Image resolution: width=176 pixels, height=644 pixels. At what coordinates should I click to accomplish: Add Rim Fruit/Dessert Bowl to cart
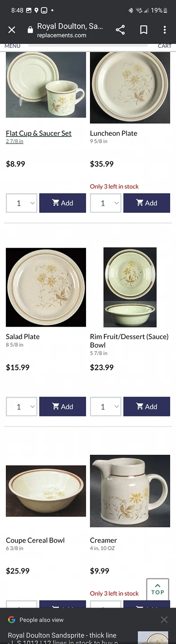tap(147, 407)
